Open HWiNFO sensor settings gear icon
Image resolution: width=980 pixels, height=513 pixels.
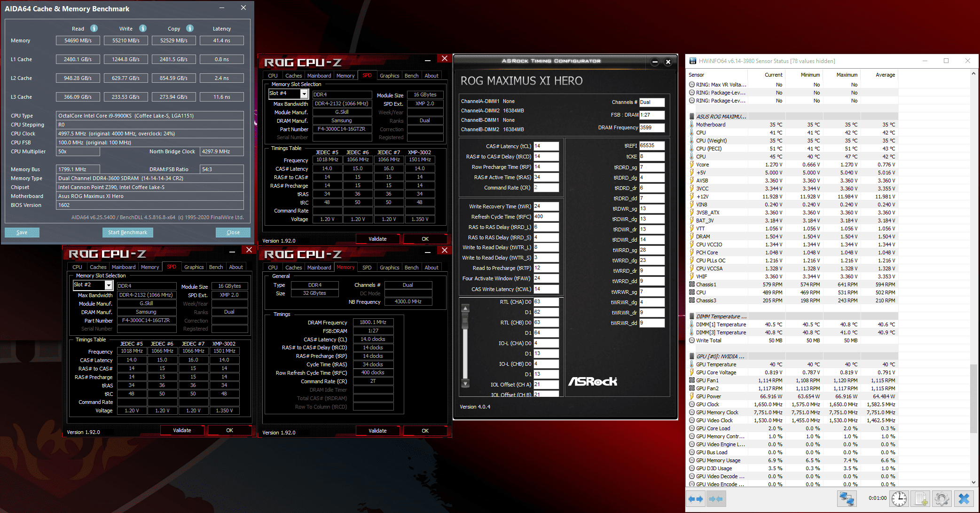pyautogui.click(x=942, y=499)
